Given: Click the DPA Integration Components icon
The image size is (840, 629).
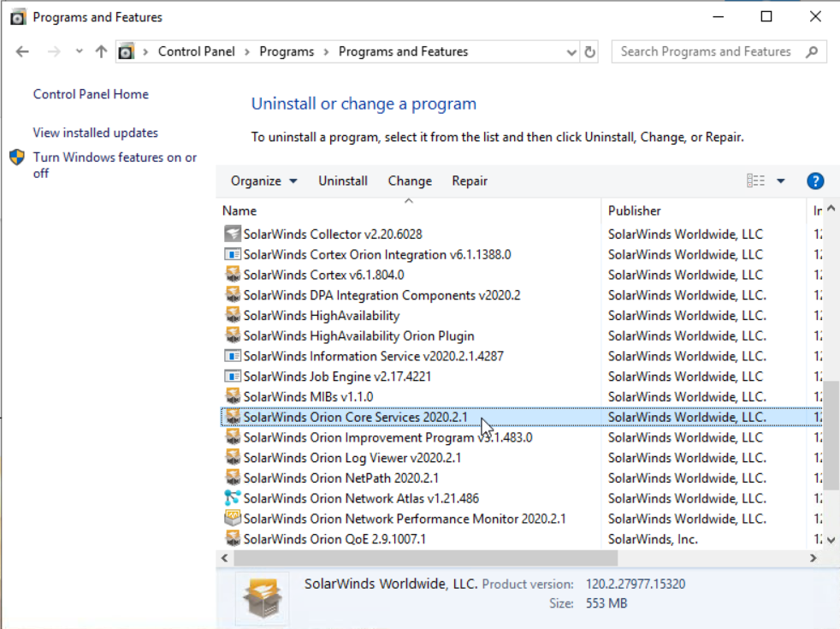Looking at the screenshot, I should [x=232, y=295].
